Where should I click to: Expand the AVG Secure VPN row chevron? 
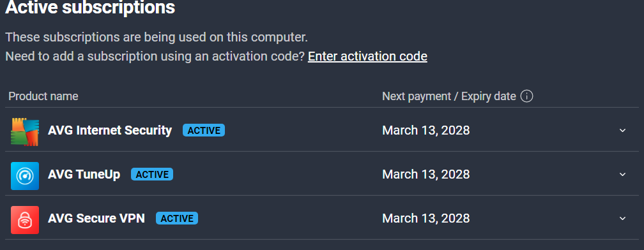point(623,219)
